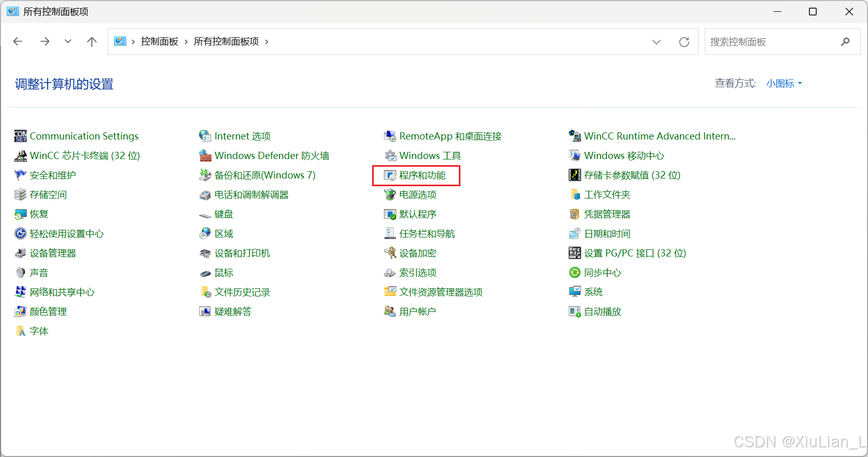Open the 程序和功能 icon
This screenshot has width=868, height=457.
[390, 175]
